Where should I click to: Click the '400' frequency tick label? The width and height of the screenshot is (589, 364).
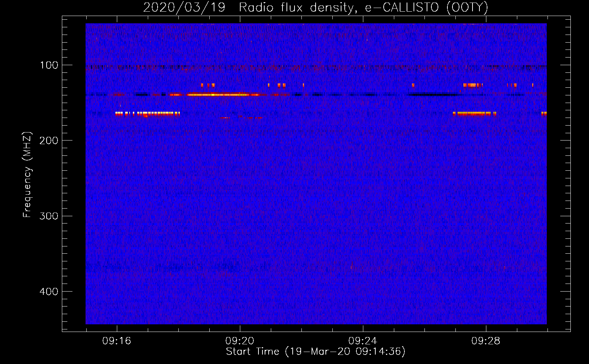(x=49, y=292)
